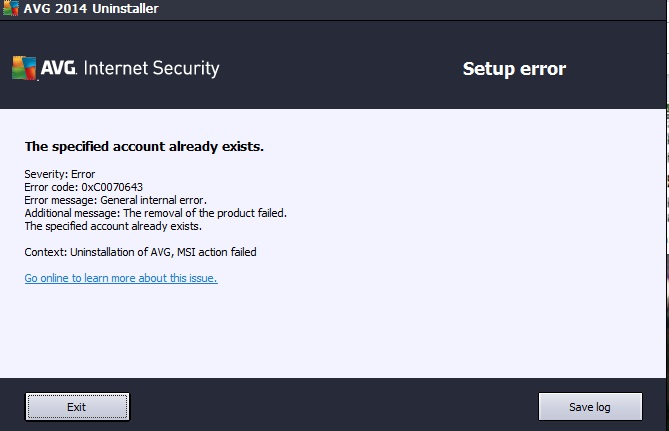Click empty title bar area right of title
The height and width of the screenshot is (431, 669).
click(x=410, y=9)
